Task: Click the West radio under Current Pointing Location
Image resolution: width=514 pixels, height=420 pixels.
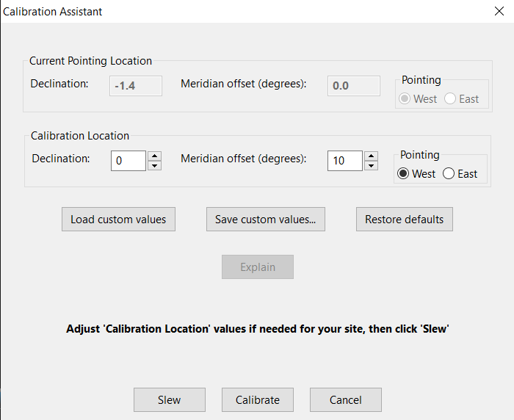Action: [x=418, y=98]
